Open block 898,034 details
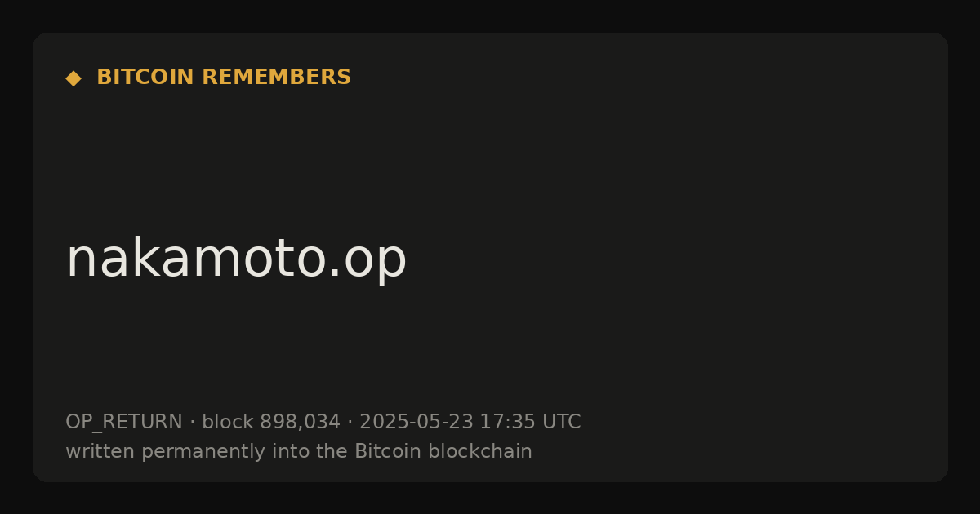The height and width of the screenshot is (514, 980). (x=271, y=422)
